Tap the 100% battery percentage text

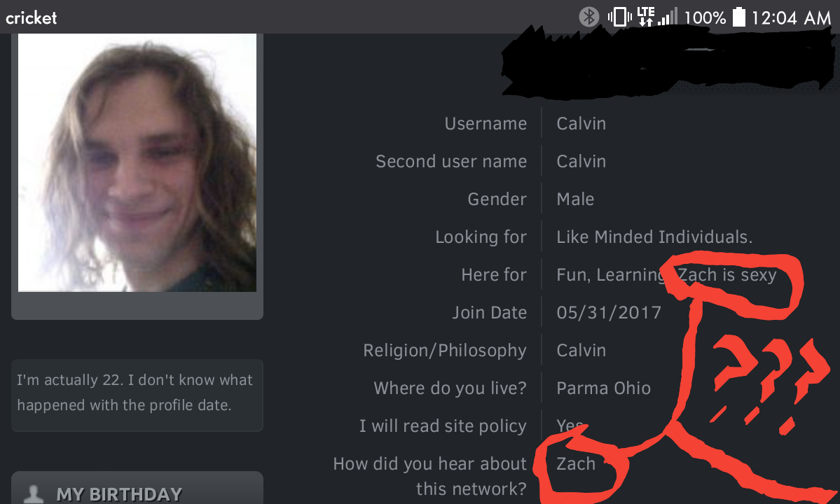[705, 17]
